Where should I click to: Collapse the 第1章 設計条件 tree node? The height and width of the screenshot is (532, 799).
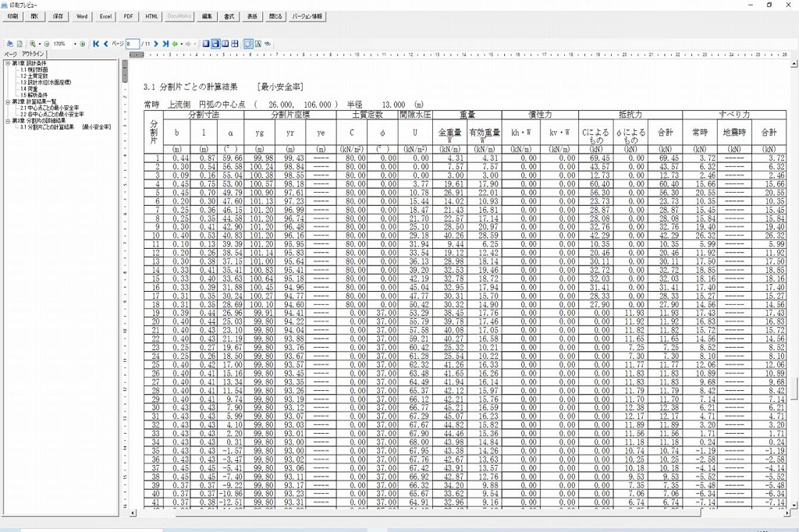tap(8, 63)
